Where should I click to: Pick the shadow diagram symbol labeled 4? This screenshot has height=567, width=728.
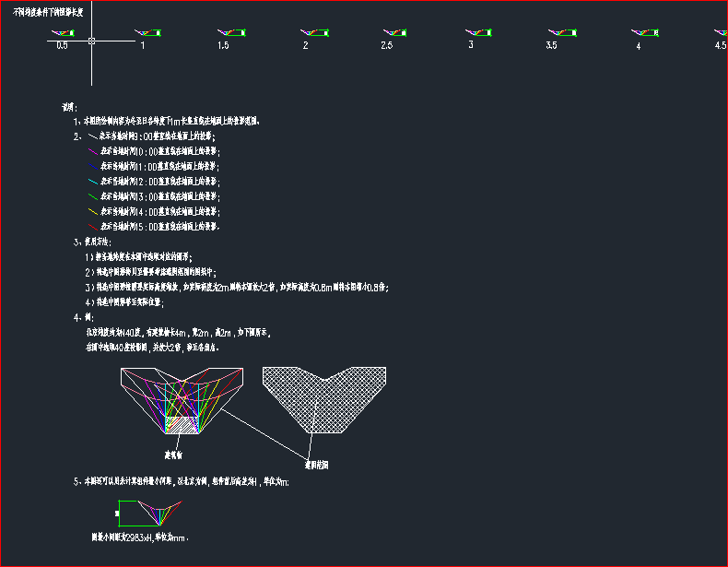click(641, 33)
